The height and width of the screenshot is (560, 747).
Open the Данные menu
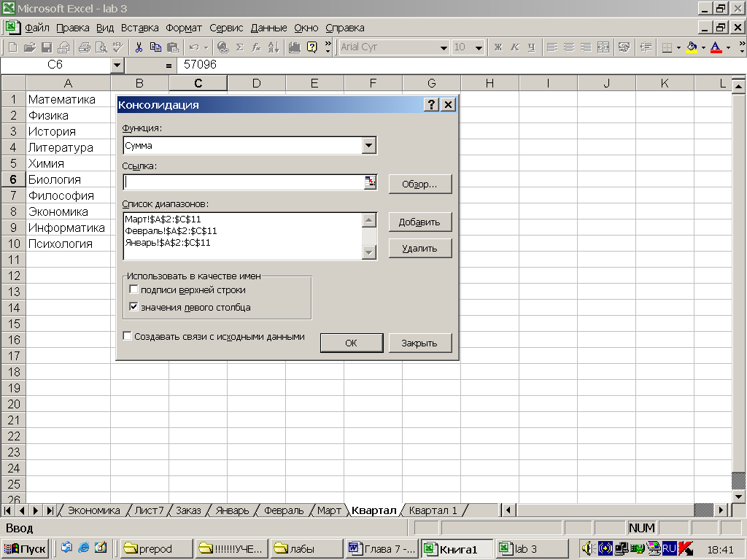(268, 28)
